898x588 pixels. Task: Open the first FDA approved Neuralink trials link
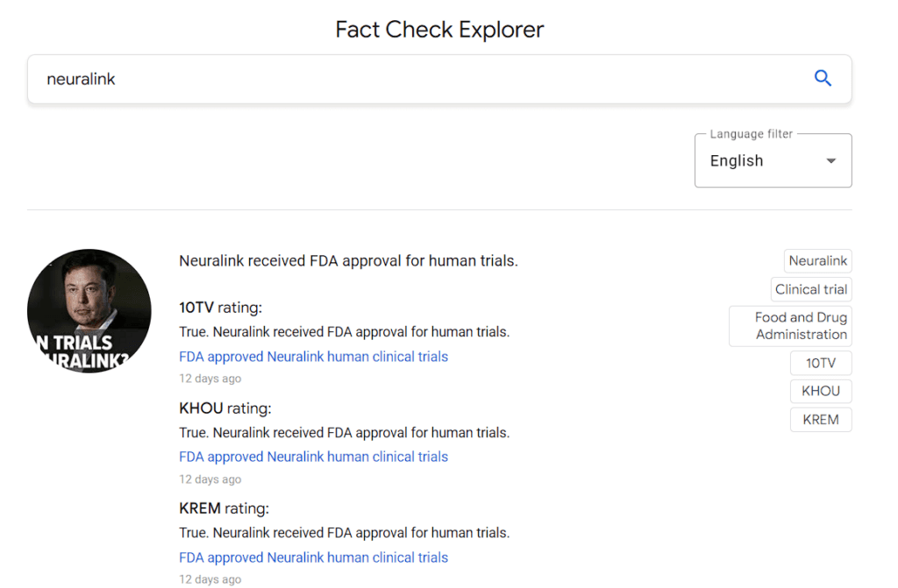(313, 356)
